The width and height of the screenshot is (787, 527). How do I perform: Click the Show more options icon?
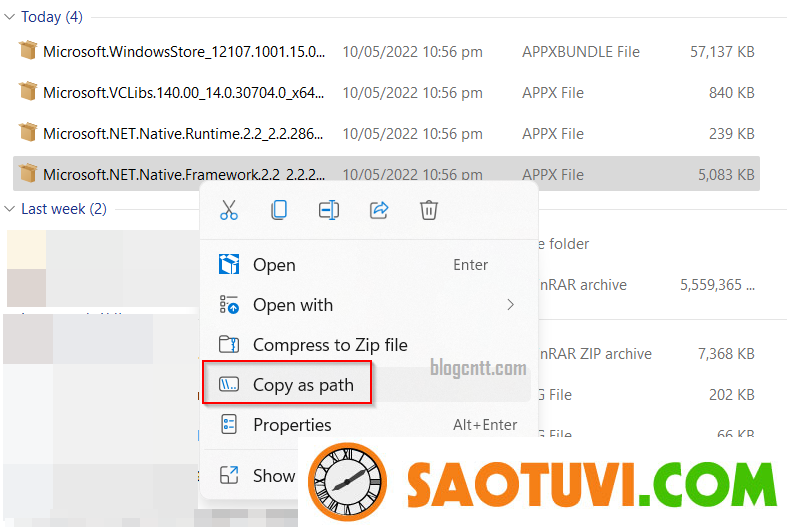pos(229,475)
